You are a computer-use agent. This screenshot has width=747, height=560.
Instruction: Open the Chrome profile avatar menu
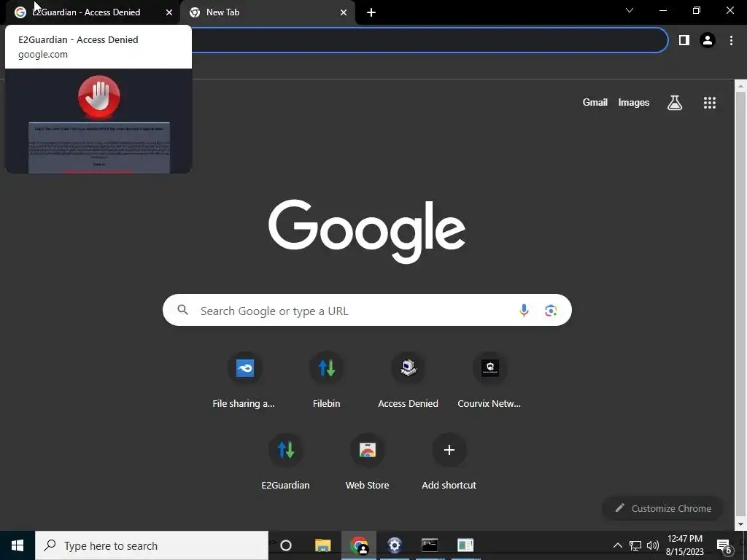708,41
